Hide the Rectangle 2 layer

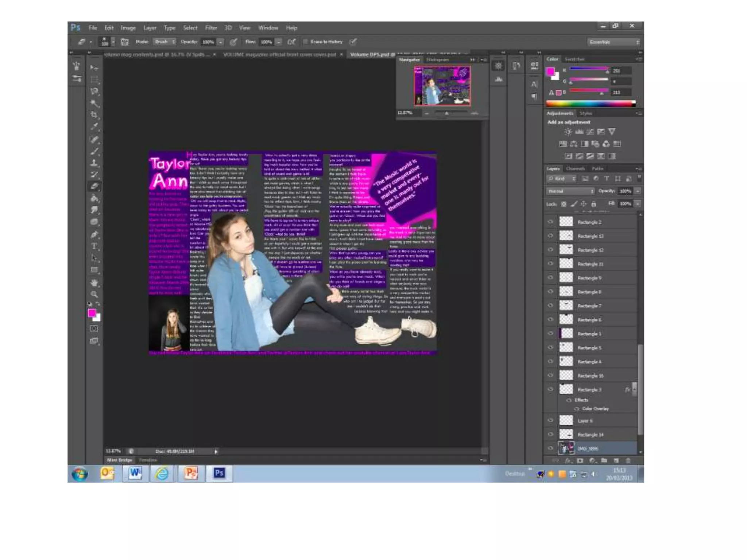[550, 222]
